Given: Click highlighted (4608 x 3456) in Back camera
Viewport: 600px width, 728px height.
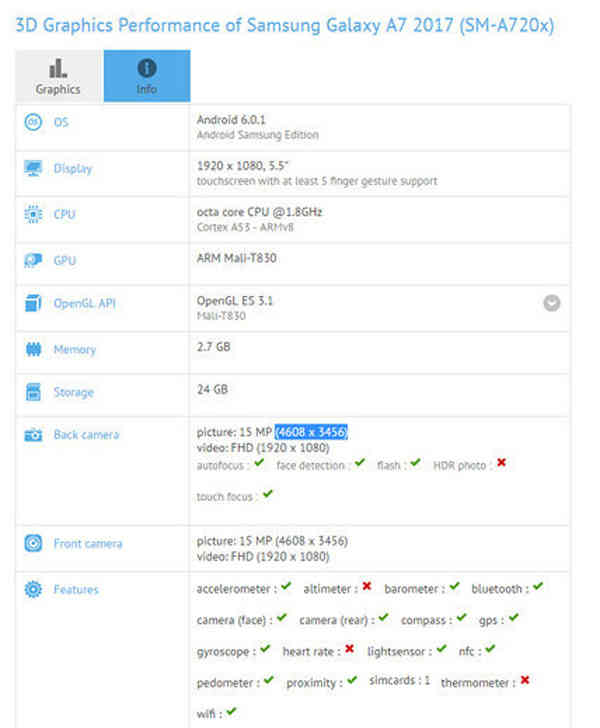Looking at the screenshot, I should (311, 432).
